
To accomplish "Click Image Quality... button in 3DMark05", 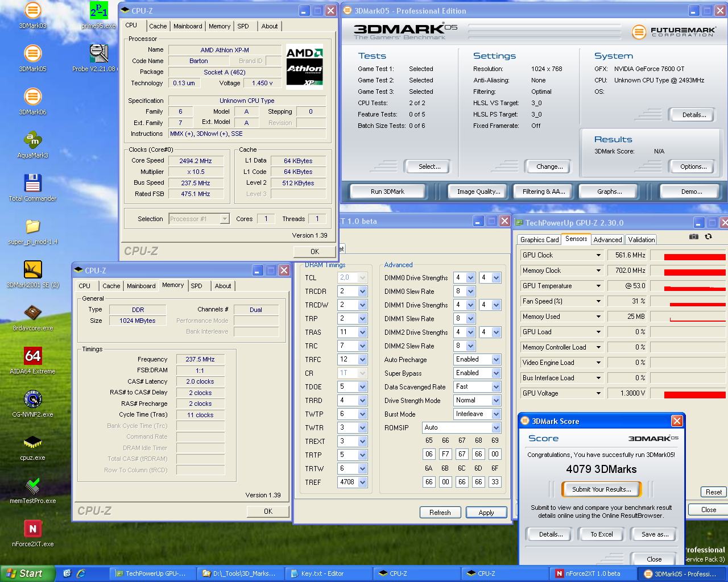I will [x=478, y=192].
